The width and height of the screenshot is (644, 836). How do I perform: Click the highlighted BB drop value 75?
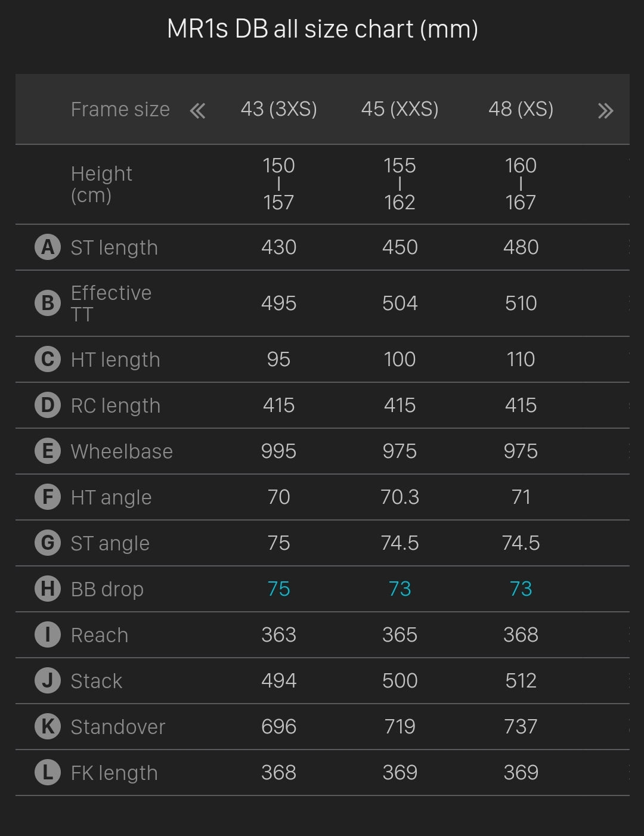click(x=278, y=589)
